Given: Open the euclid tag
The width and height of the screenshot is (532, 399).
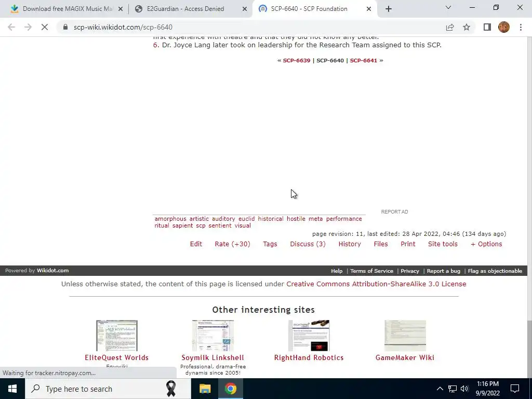Looking at the screenshot, I should (x=246, y=219).
